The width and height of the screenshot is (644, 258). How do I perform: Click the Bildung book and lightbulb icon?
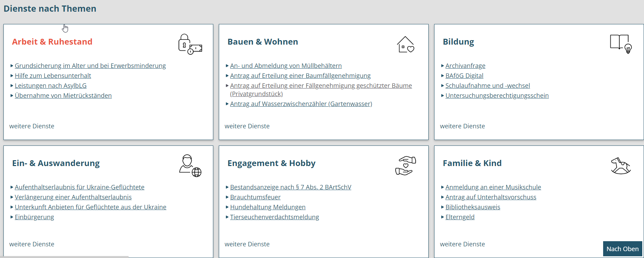tap(621, 44)
